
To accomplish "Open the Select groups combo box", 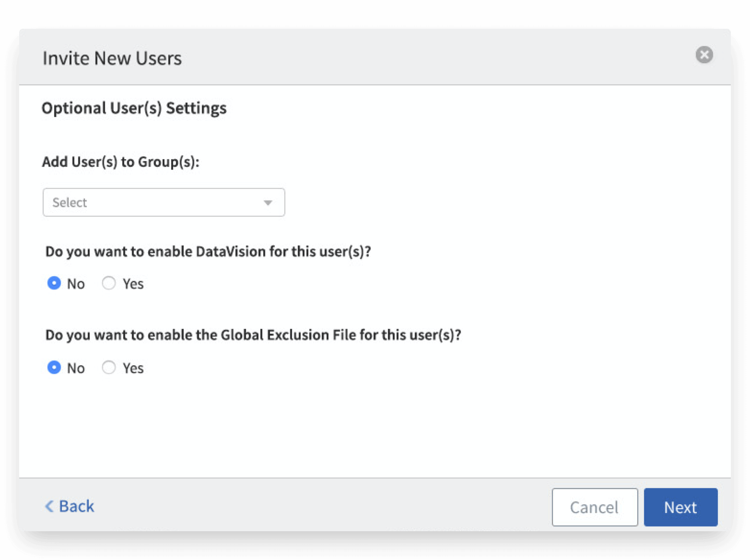I will pyautogui.click(x=153, y=202).
